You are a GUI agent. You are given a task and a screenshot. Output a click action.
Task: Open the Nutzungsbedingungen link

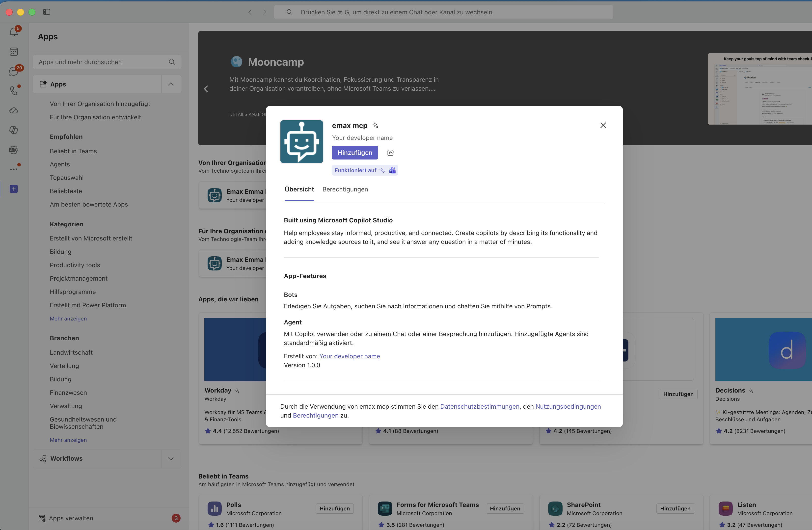tap(568, 406)
